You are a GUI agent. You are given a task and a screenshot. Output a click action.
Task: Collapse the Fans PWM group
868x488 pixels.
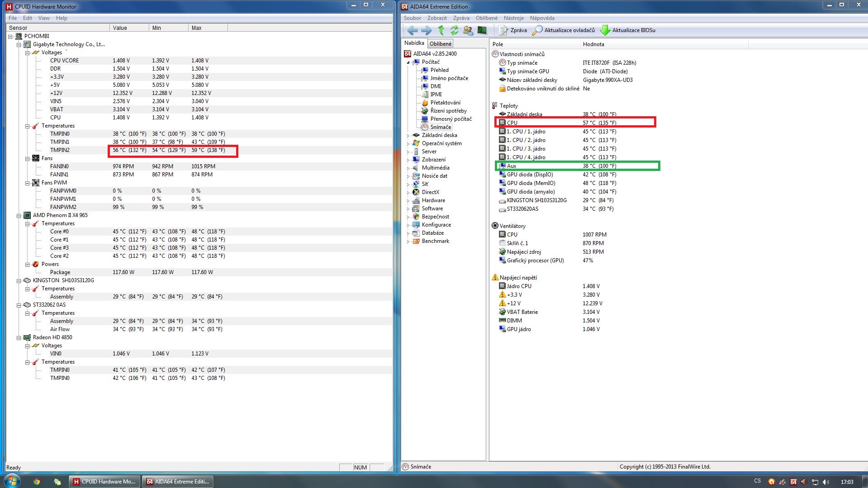click(28, 183)
